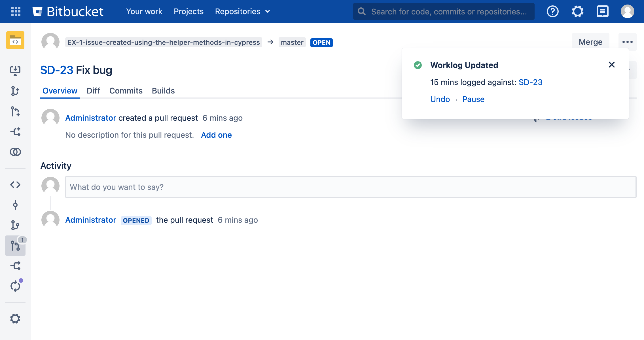Click the Merge button
Image resolution: width=644 pixels, height=340 pixels.
(x=590, y=42)
